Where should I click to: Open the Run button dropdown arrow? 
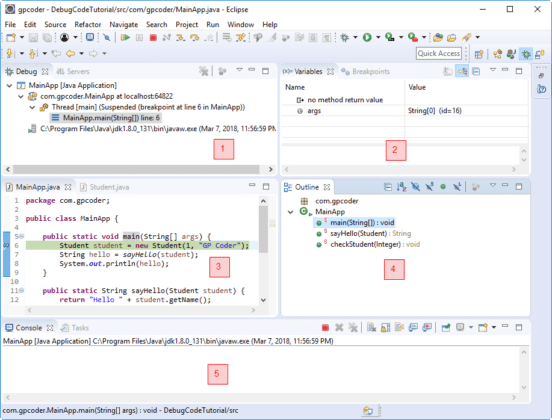click(x=378, y=37)
